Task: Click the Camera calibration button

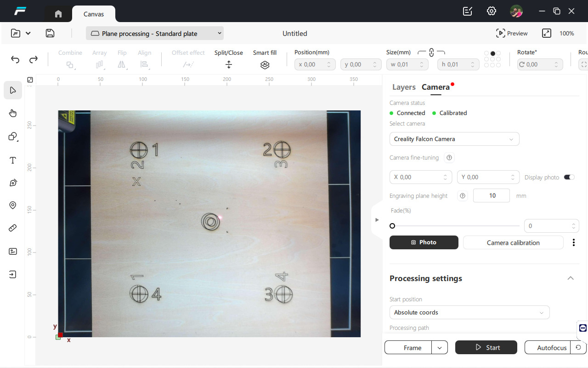Action: point(513,242)
